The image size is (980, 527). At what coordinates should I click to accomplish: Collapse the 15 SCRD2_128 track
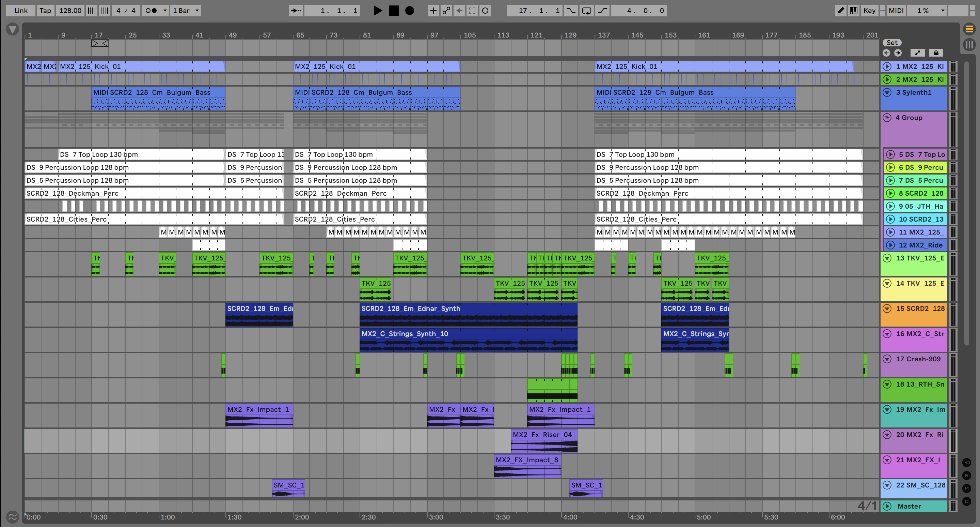[887, 308]
